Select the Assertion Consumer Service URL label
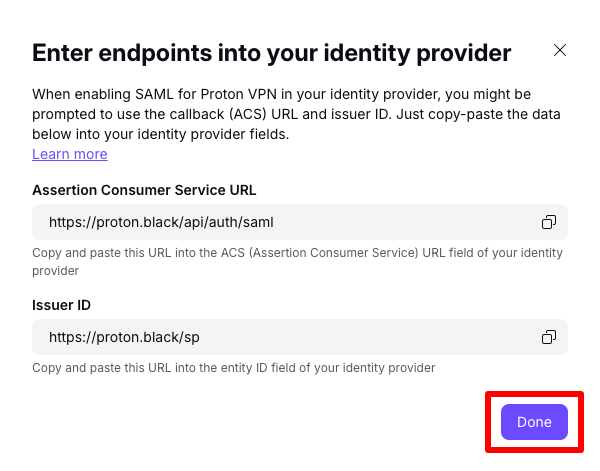Screen dimensions: 600x471 (x=144, y=190)
